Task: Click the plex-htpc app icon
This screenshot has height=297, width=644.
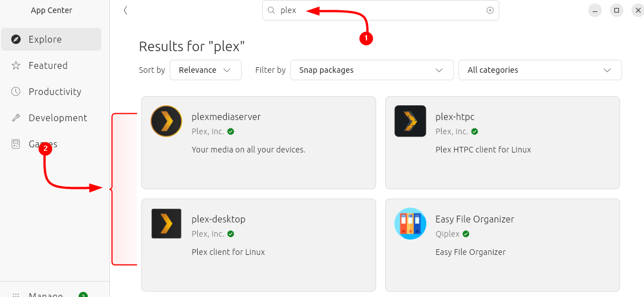Action: coord(410,121)
